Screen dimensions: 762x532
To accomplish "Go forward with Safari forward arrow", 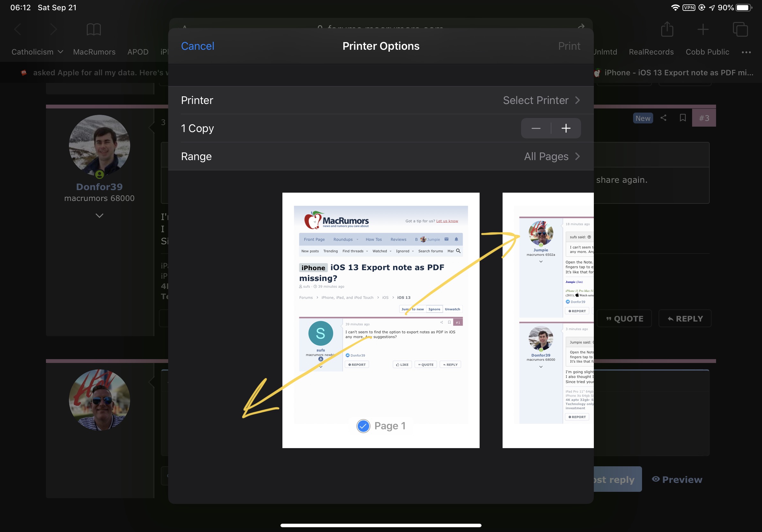I will coord(53,30).
